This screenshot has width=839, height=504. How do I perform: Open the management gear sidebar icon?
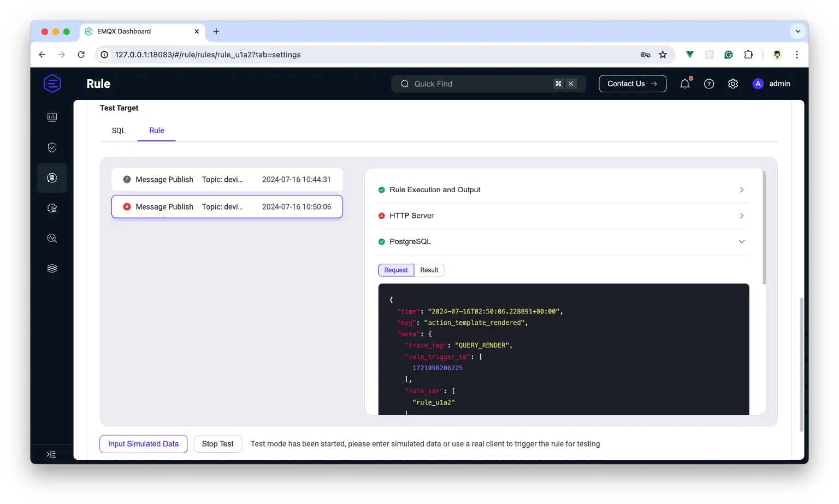pos(52,208)
